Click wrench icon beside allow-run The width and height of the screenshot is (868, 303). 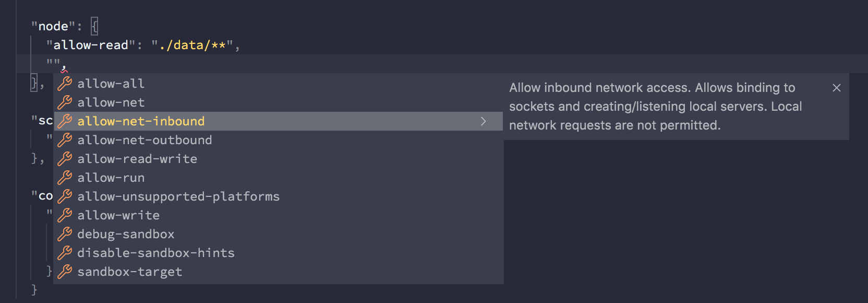(x=65, y=178)
